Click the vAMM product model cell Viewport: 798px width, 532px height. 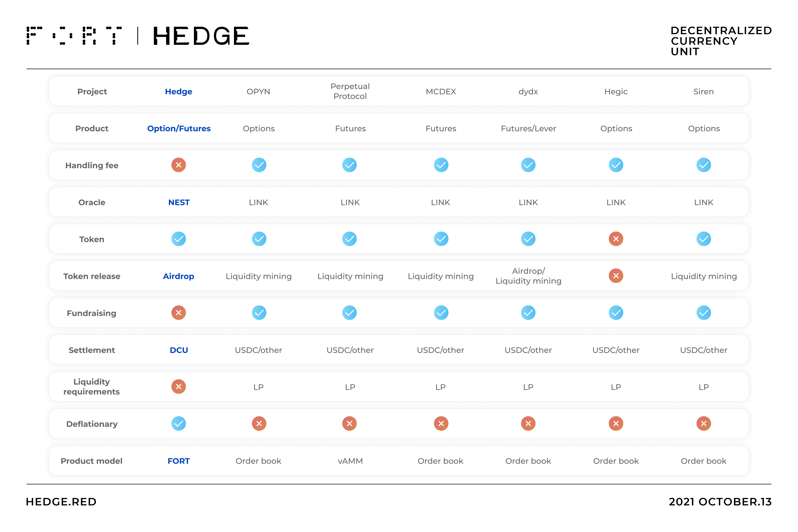click(x=350, y=461)
